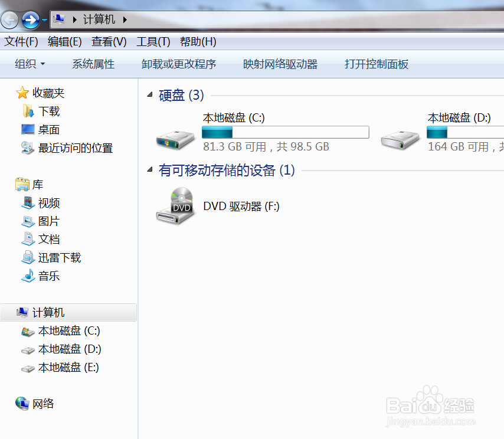Click the Forward navigation arrow button
Image resolution: width=504 pixels, height=439 pixels.
pyautogui.click(x=31, y=20)
